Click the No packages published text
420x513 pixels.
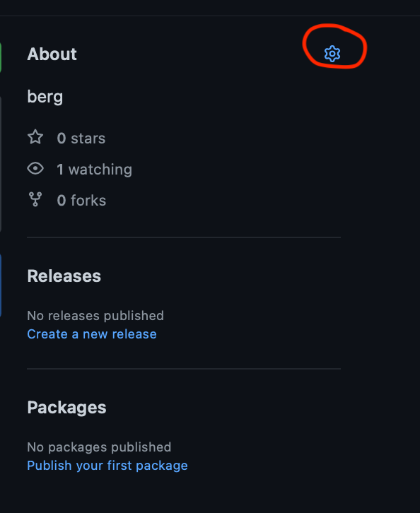[99, 447]
